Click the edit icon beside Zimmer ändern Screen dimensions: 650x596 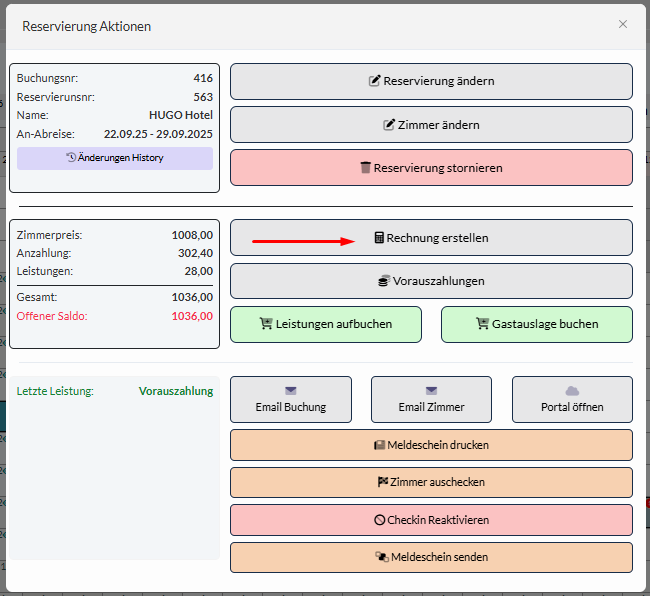click(389, 125)
